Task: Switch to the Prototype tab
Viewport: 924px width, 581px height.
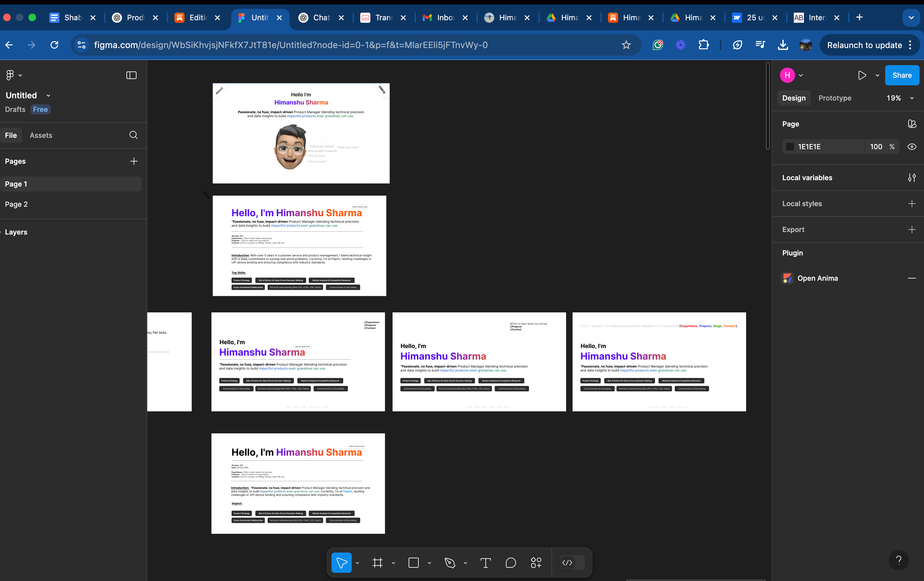Action: [x=835, y=98]
